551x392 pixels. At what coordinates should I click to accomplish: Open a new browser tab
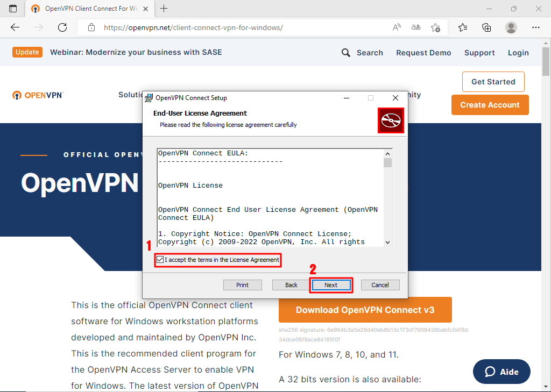coord(164,9)
